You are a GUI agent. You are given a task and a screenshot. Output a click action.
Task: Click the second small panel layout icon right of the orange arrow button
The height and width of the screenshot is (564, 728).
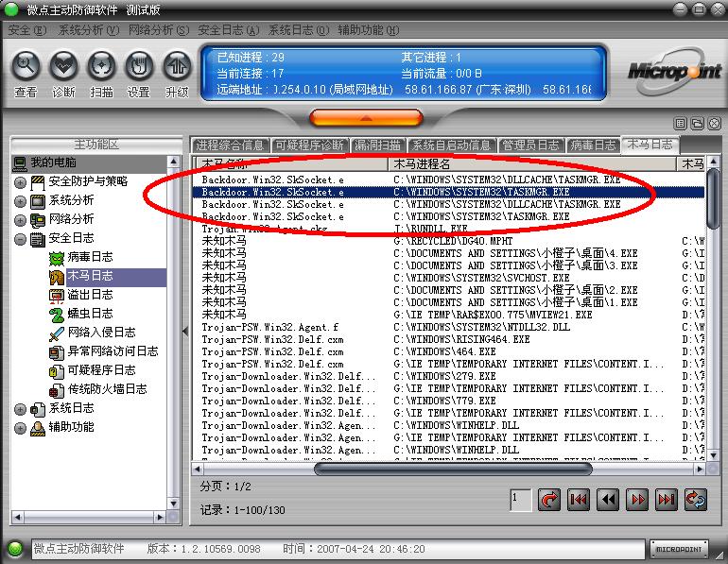(698, 123)
